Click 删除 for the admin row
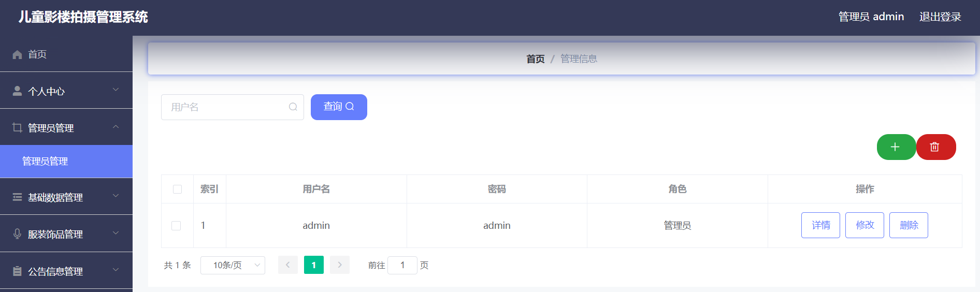 point(909,225)
